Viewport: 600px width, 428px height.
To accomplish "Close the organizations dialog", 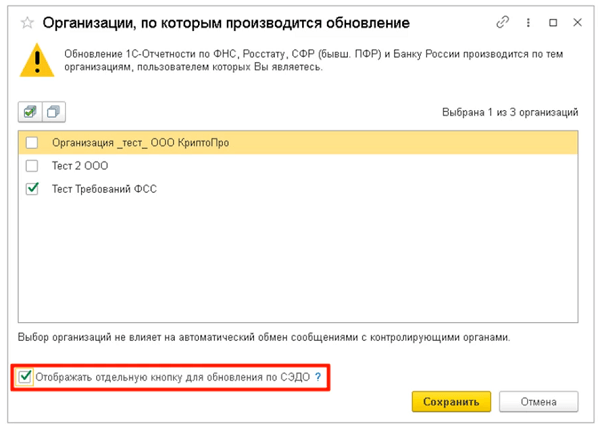I will [x=577, y=23].
